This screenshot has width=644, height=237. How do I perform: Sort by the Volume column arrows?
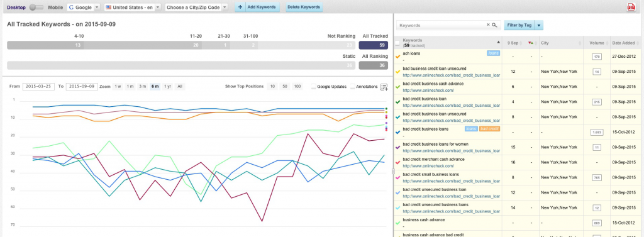(x=606, y=43)
